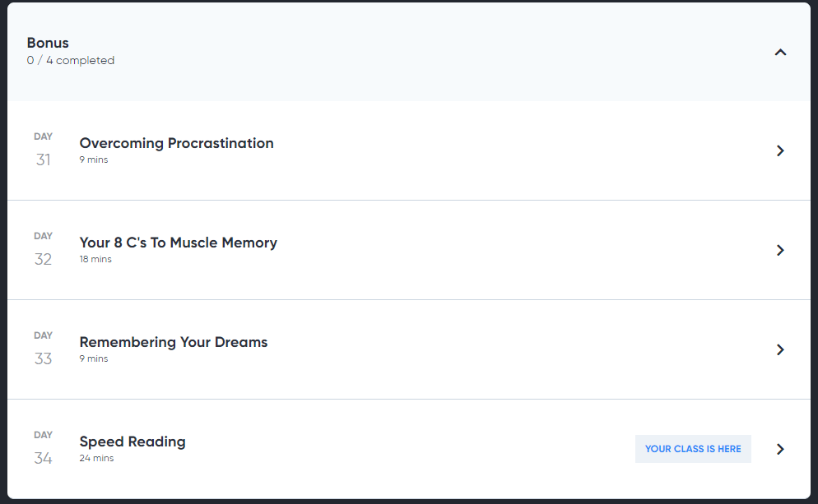
Task: Collapse the Bonus section chevron
Action: tap(780, 52)
